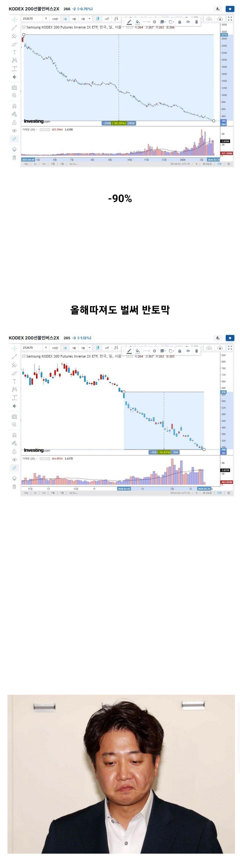Click 자동 auto scale in the 265 chart footer
The height and width of the screenshot is (868, 240).
[219, 493]
